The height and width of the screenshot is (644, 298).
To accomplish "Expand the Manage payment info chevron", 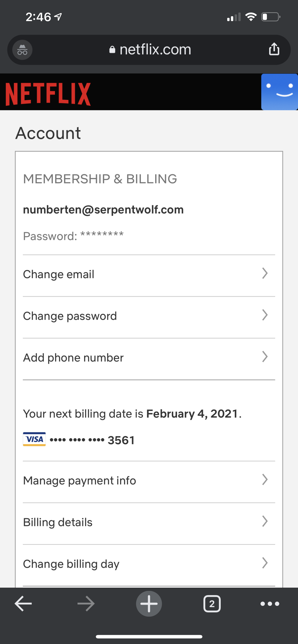I will [x=265, y=479].
